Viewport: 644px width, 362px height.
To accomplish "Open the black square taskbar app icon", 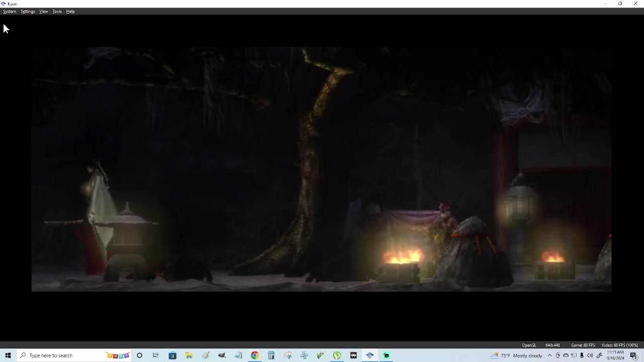I will tap(353, 355).
